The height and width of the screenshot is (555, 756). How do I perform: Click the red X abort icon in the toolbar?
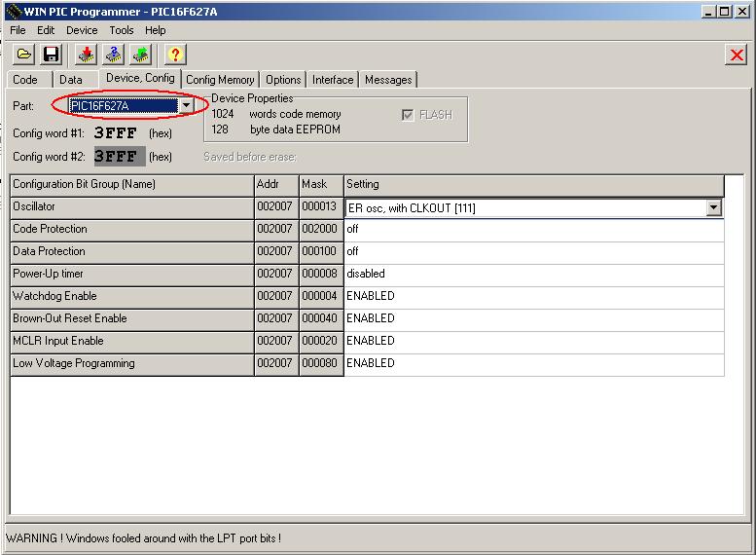(737, 55)
